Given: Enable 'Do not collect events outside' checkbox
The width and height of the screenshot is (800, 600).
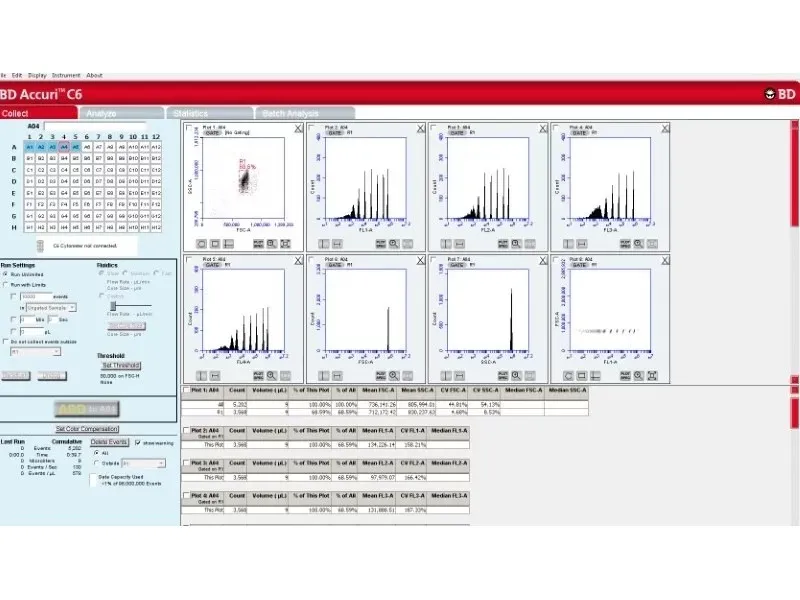Looking at the screenshot, I should point(5,343).
